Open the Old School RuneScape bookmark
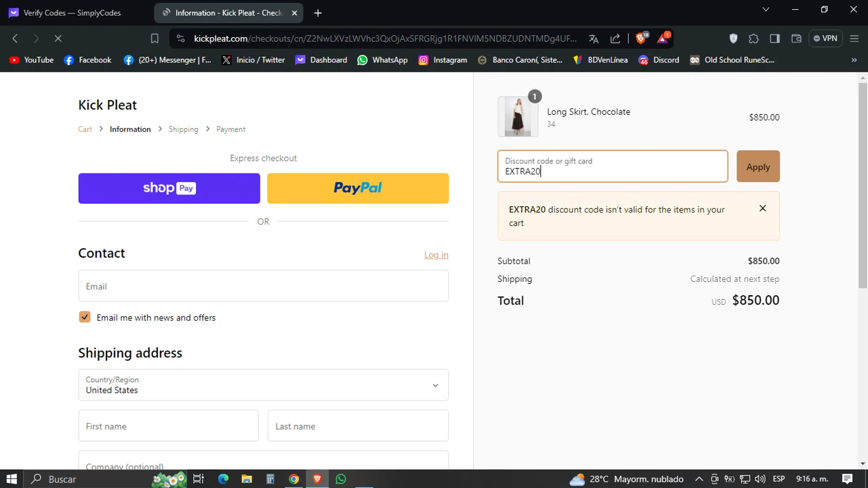868x488 pixels. click(732, 60)
